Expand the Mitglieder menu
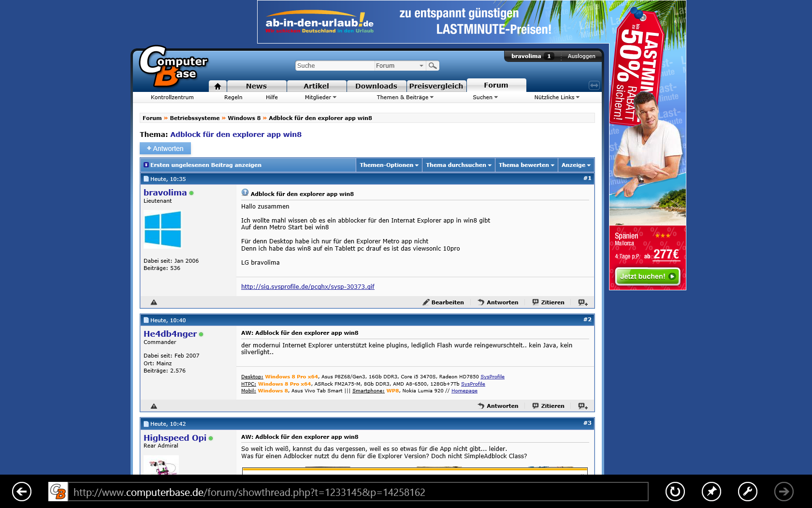This screenshot has width=812, height=508. tap(320, 97)
